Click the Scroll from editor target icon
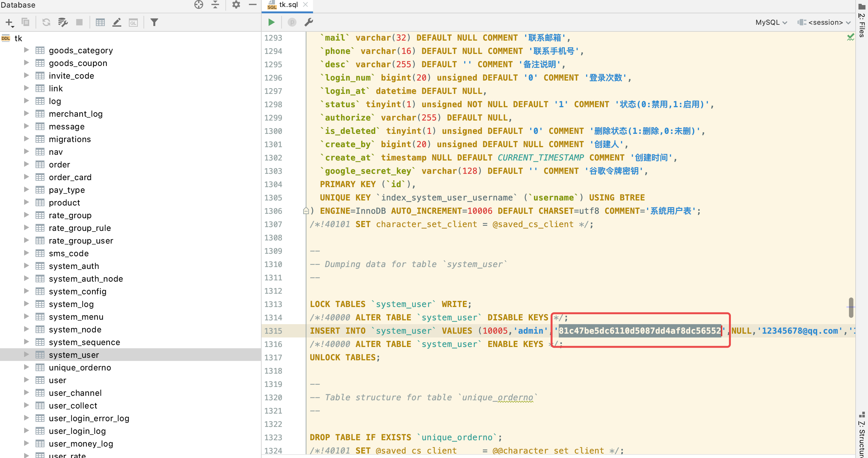Screen dimensions: 868x458 coord(199,5)
